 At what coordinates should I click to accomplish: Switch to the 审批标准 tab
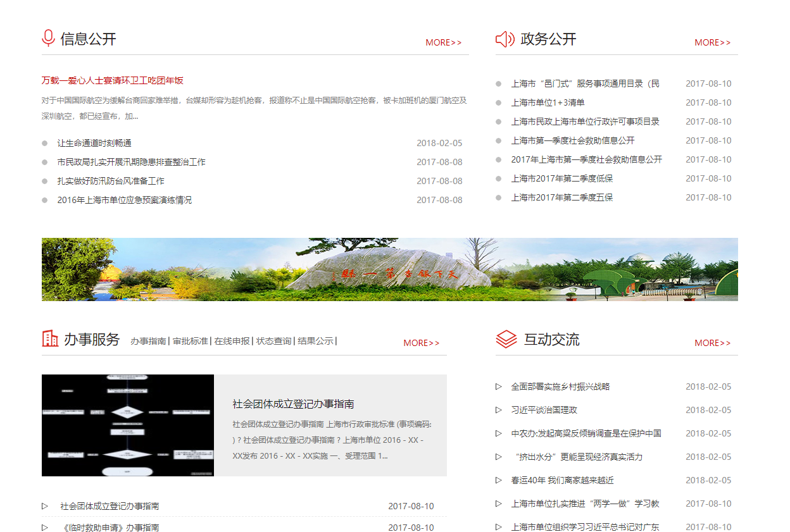point(191,341)
